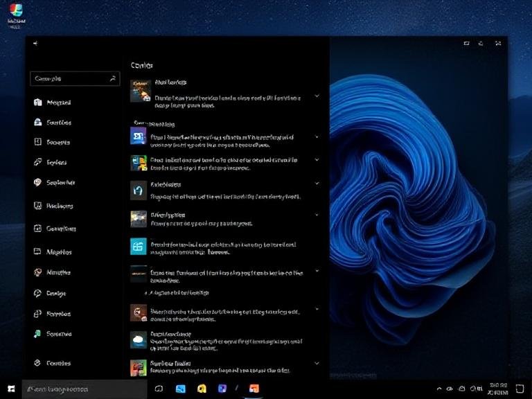Expand the red-green tile row chevron

317,363
